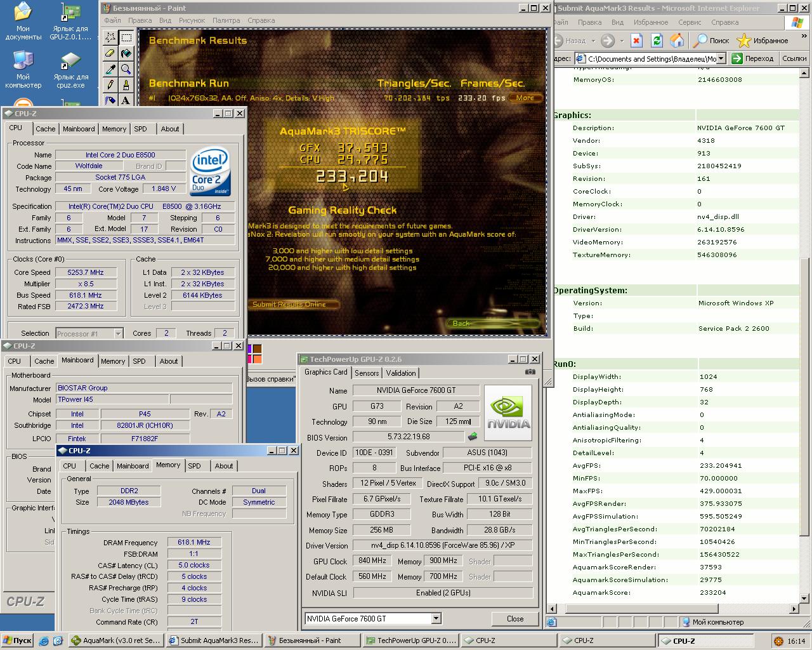Image resolution: width=812 pixels, height=650 pixels.
Task: Choose the Airbrush tool in Paint
Action: [x=110, y=100]
